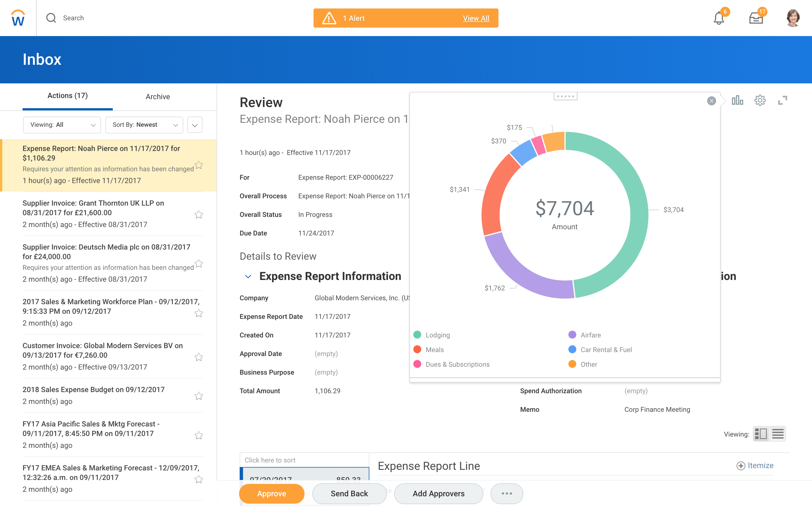Open the Viewing: All dropdown
812x507 pixels.
pos(62,125)
